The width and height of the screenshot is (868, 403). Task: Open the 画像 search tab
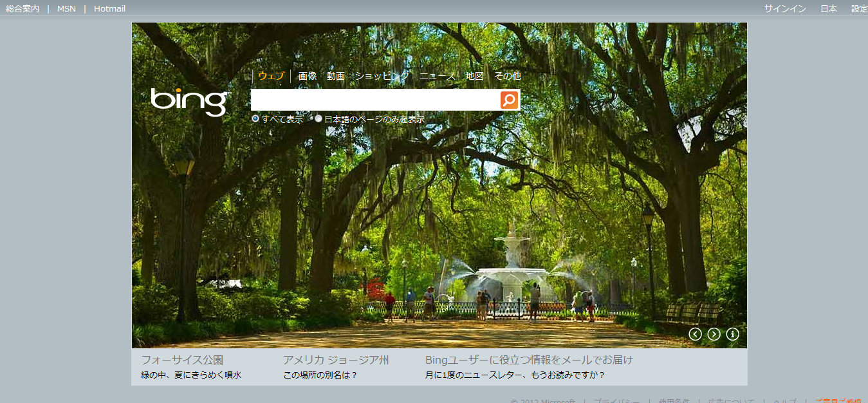click(308, 76)
